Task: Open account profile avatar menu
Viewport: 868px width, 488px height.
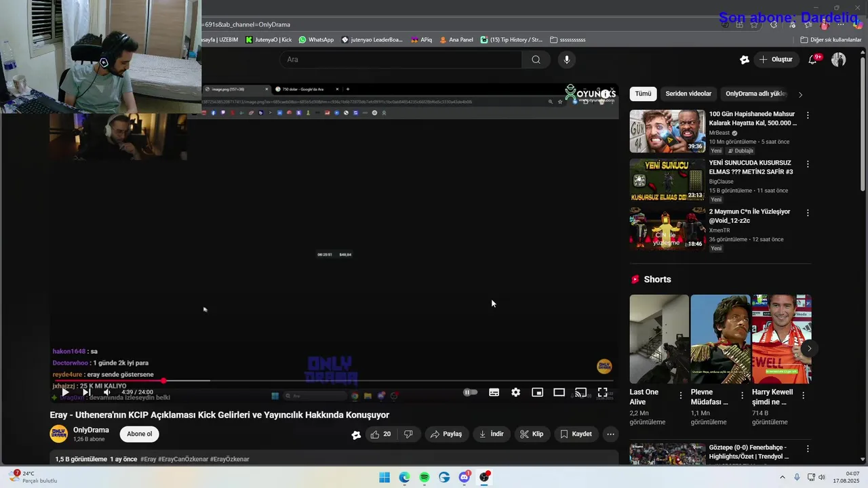Action: pyautogui.click(x=839, y=60)
